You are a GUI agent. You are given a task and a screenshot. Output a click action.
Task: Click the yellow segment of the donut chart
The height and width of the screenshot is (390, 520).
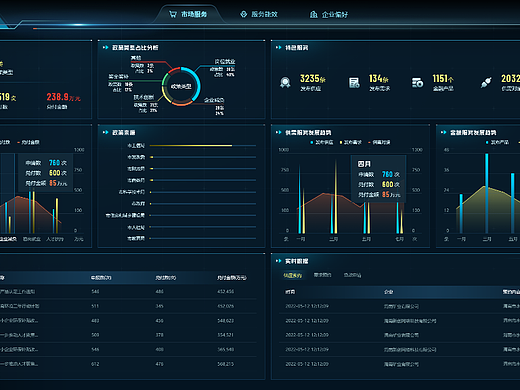pos(166,94)
